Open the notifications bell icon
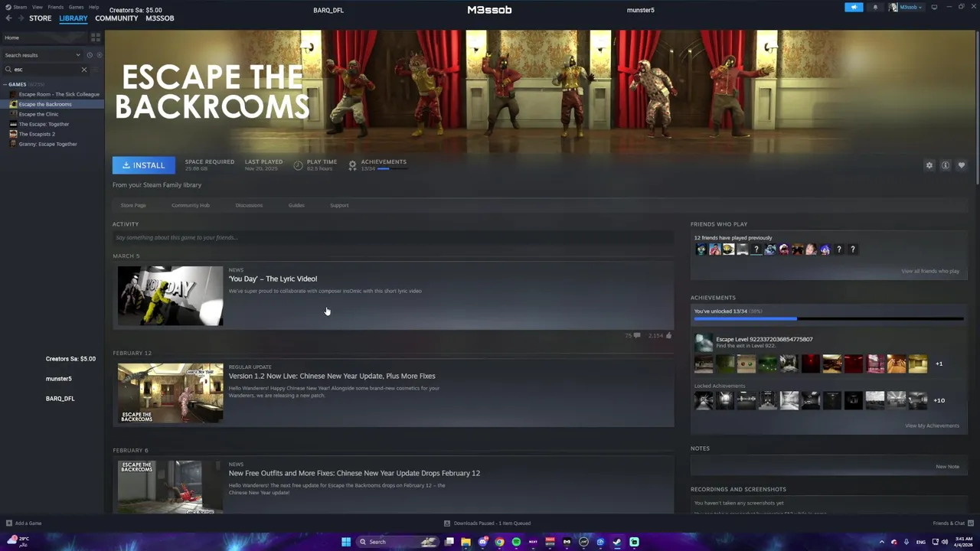 (876, 8)
